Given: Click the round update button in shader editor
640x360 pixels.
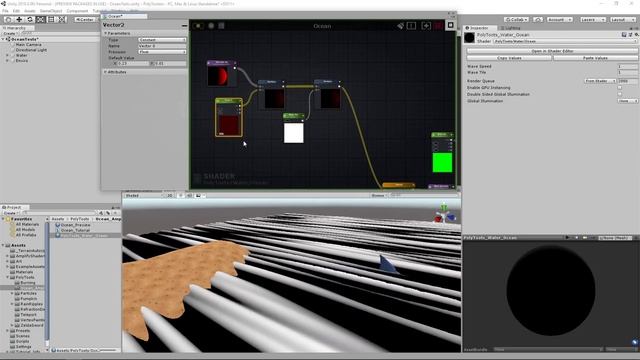Looking at the screenshot, I should tap(211, 26).
